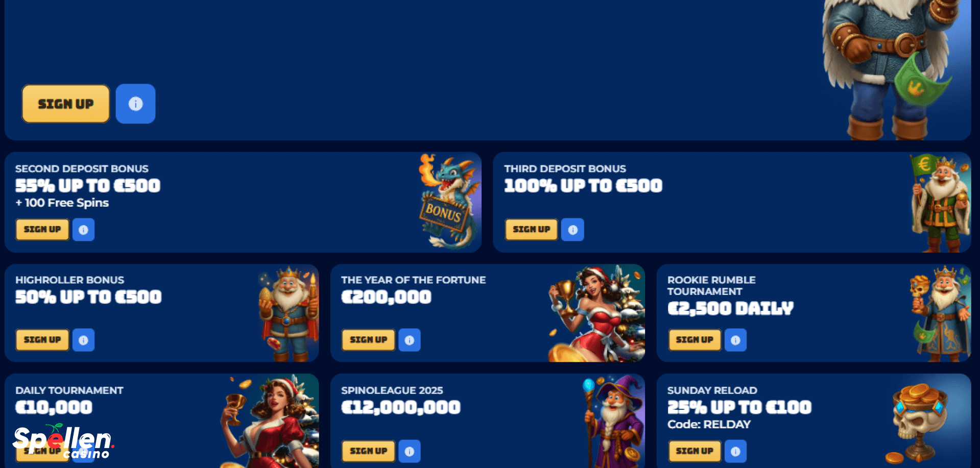Viewport: 980px width, 468px height.
Task: View the Spinoleague 2025 info icon
Action: 410,451
